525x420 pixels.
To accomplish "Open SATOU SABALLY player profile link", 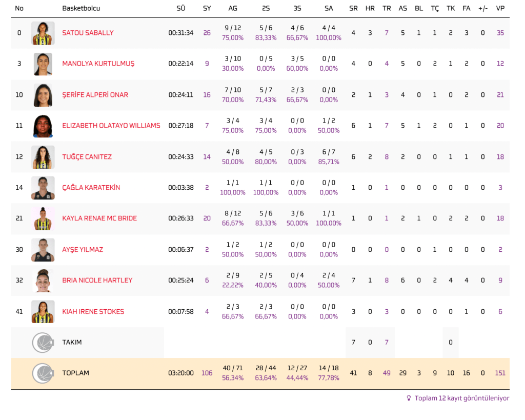I will 88,33.
